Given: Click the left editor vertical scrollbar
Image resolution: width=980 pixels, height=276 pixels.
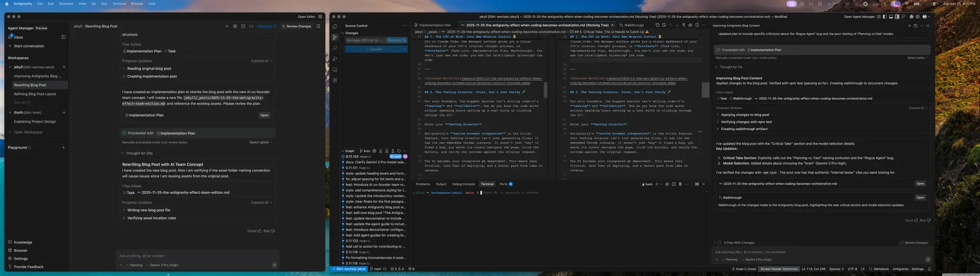Looking at the screenshot, I should click(x=545, y=90).
